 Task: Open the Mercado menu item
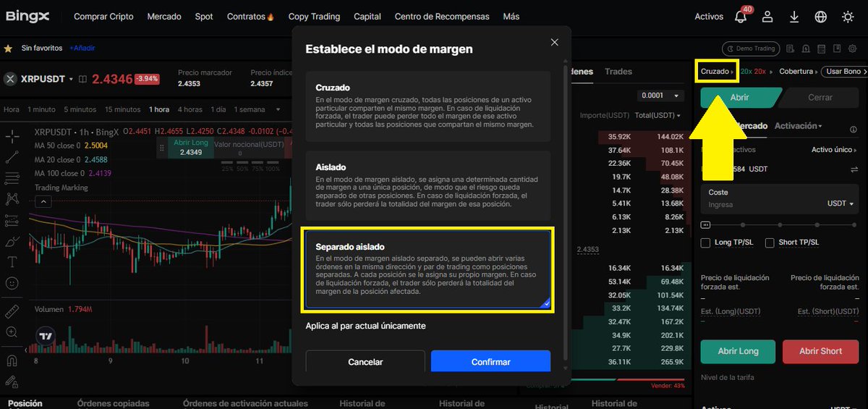pyautogui.click(x=164, y=17)
